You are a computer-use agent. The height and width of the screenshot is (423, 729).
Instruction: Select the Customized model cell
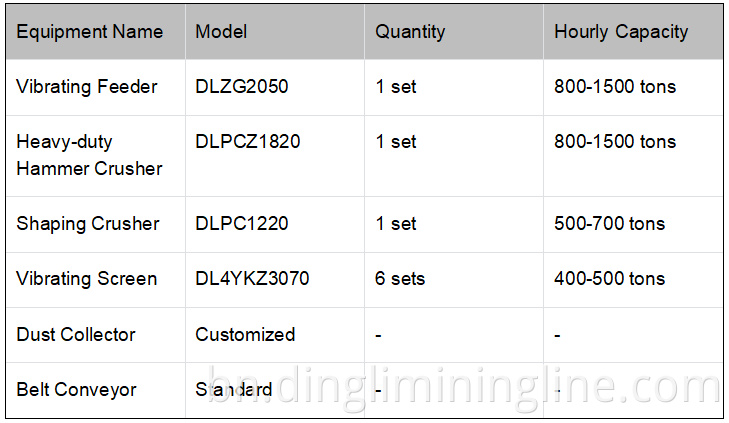point(245,335)
